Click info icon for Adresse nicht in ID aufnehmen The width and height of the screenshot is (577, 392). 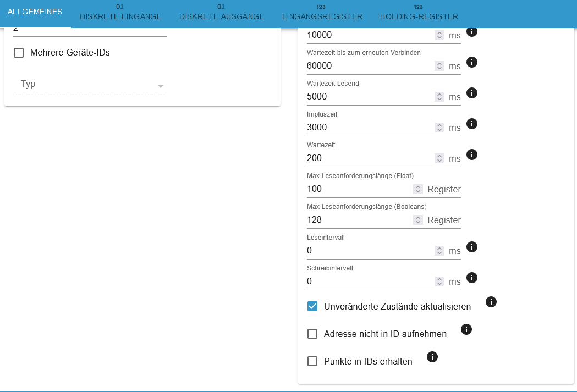coord(466,329)
